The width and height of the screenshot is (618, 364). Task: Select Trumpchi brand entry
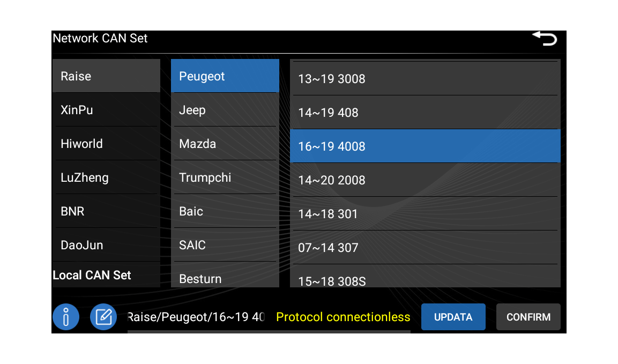pyautogui.click(x=225, y=177)
